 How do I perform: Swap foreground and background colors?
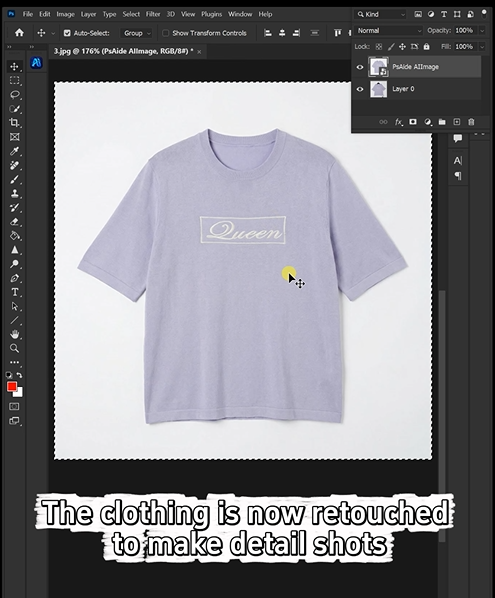coord(19,375)
